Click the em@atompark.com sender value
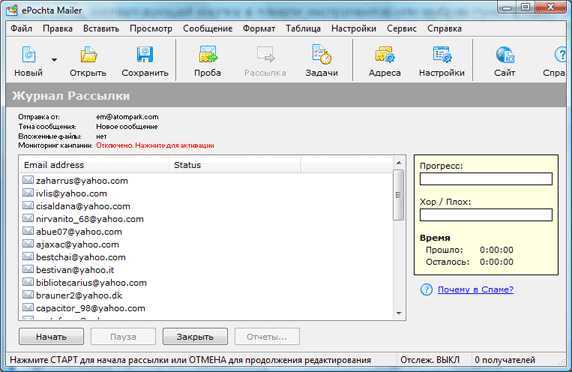Screen dimensions: 572x372 coord(127,117)
